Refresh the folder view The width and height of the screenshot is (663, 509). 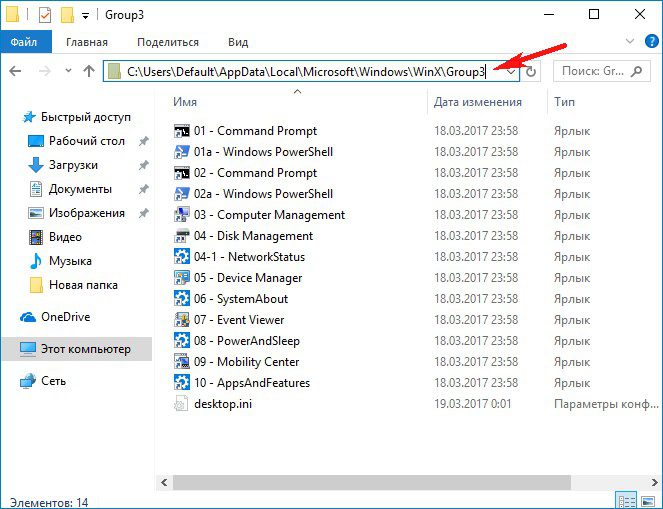(x=531, y=71)
